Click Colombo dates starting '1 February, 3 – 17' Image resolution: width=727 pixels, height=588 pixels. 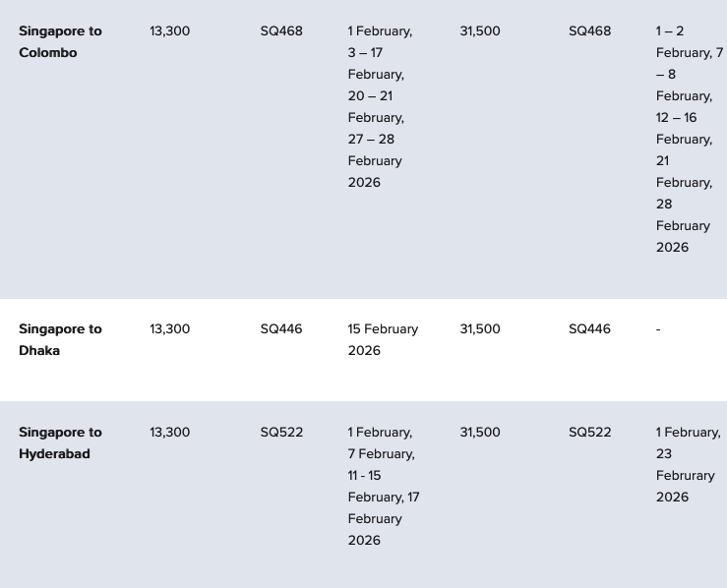(x=379, y=106)
